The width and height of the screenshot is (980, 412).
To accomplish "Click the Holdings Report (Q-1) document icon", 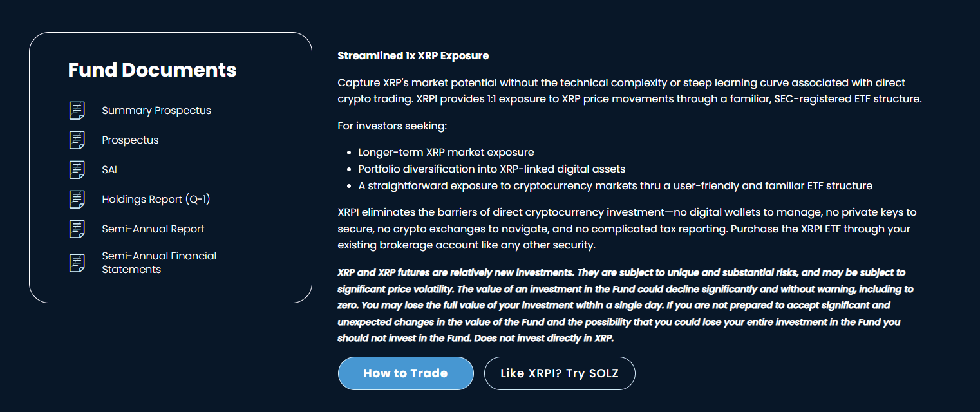I will (77, 199).
